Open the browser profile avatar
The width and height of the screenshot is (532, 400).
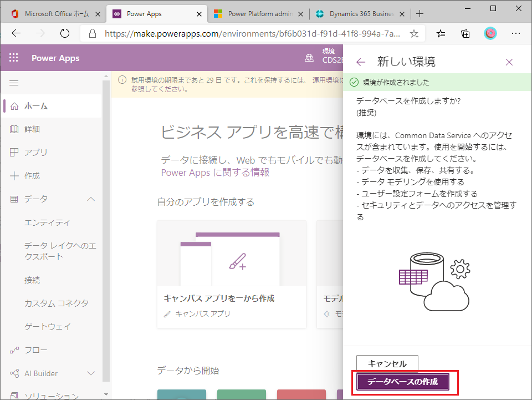pos(490,33)
